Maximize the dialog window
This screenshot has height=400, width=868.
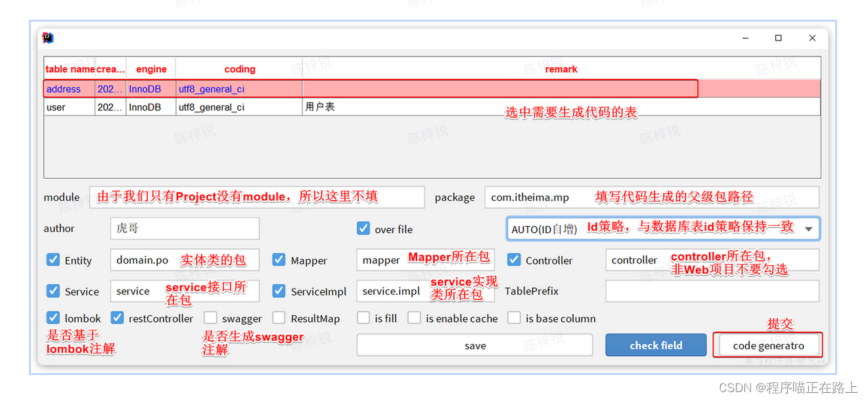pyautogui.click(x=778, y=38)
